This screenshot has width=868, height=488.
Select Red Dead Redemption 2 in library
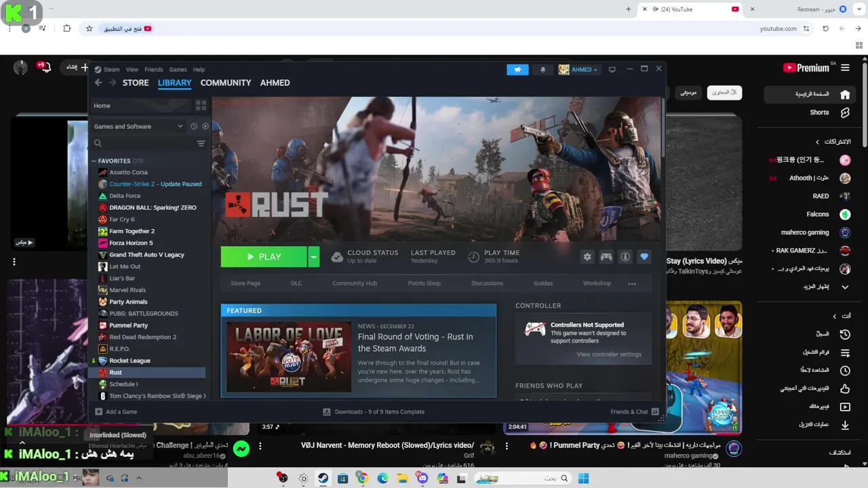pyautogui.click(x=142, y=337)
